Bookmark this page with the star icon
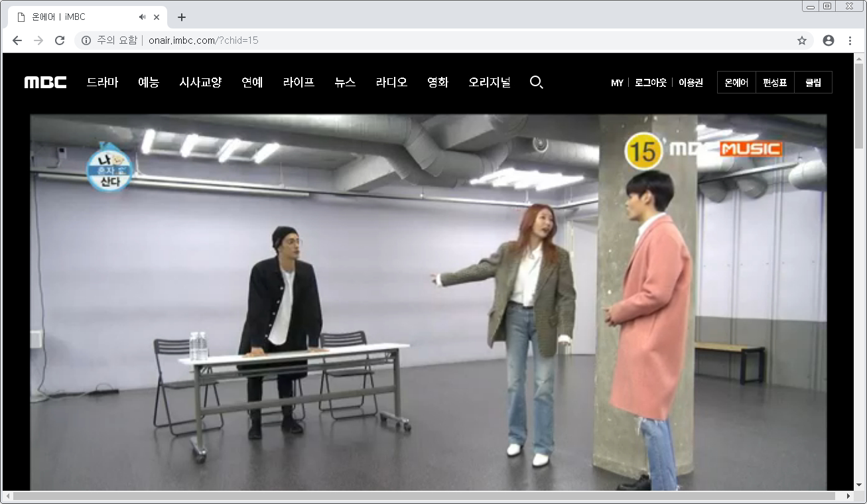The image size is (867, 504). (802, 40)
